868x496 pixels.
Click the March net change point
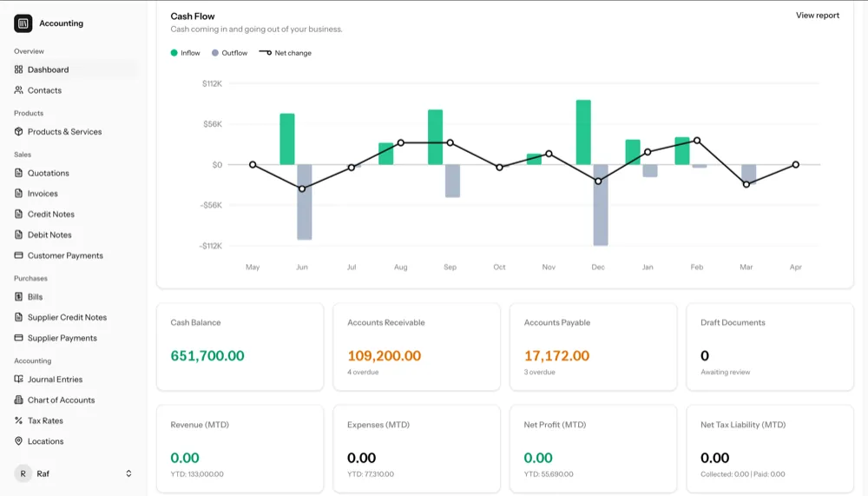746,184
